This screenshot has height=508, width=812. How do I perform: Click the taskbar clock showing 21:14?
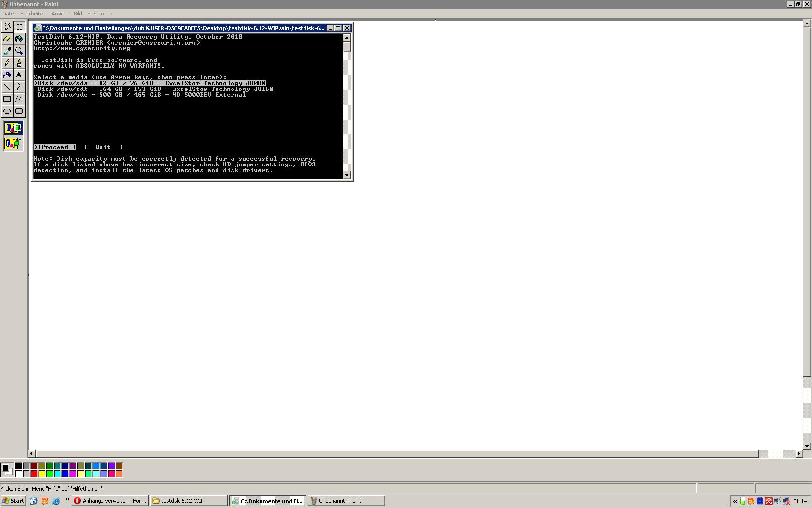pos(800,501)
